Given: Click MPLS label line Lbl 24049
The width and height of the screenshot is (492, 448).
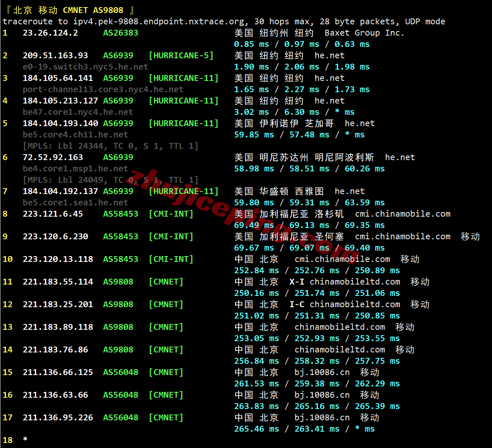Looking at the screenshot, I should [110, 180].
